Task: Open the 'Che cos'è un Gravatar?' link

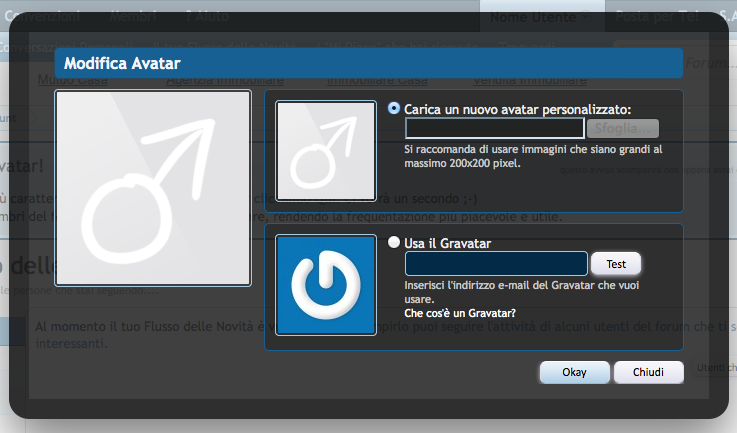Action: (x=460, y=313)
